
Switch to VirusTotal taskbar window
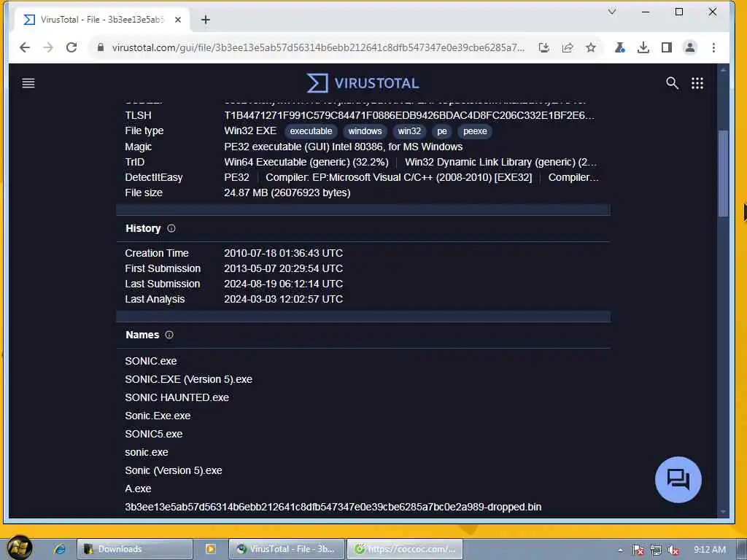point(286,549)
